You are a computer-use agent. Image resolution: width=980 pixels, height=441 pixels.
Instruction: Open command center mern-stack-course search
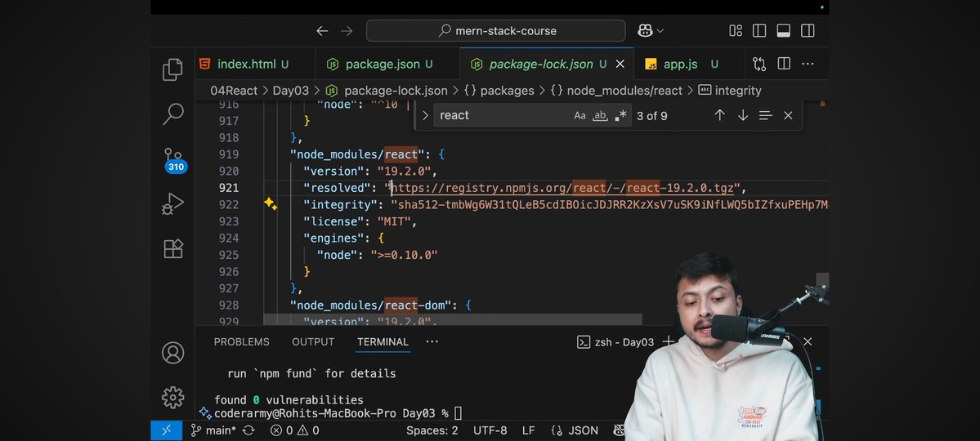coord(495,30)
